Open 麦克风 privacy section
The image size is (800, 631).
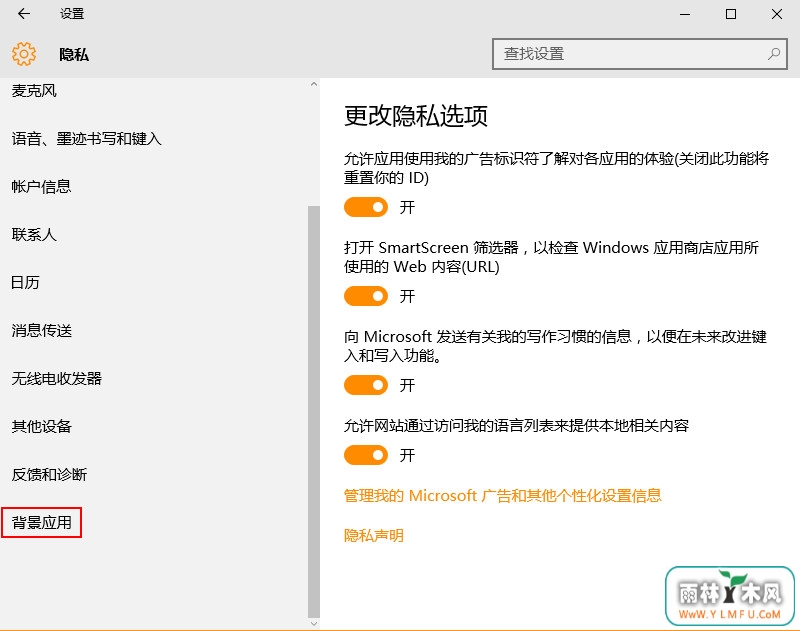pos(34,91)
